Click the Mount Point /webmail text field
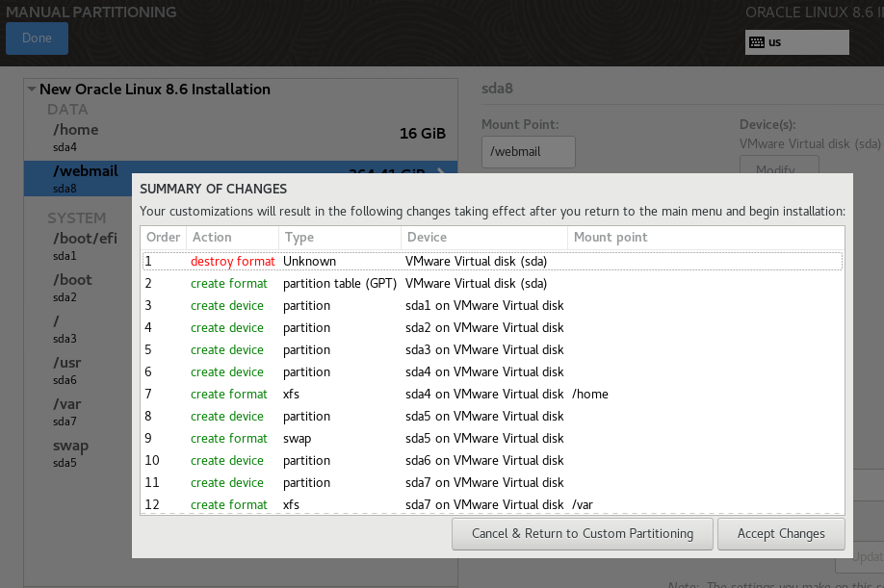 coord(528,152)
